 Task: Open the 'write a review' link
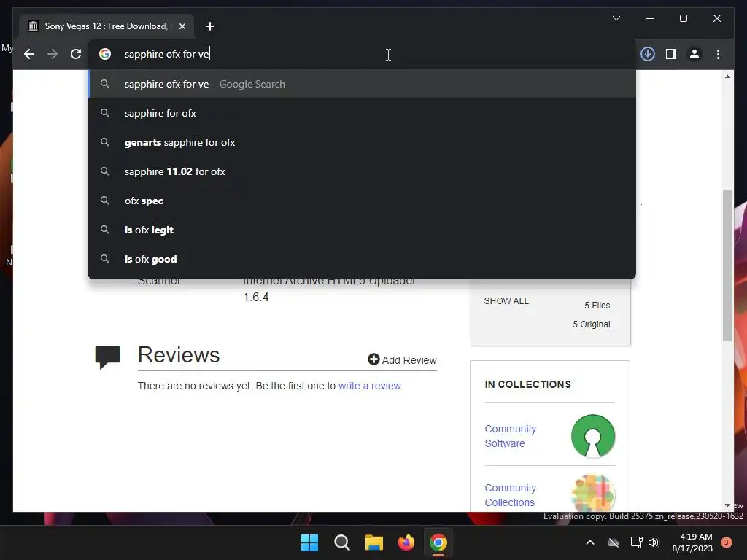click(369, 386)
